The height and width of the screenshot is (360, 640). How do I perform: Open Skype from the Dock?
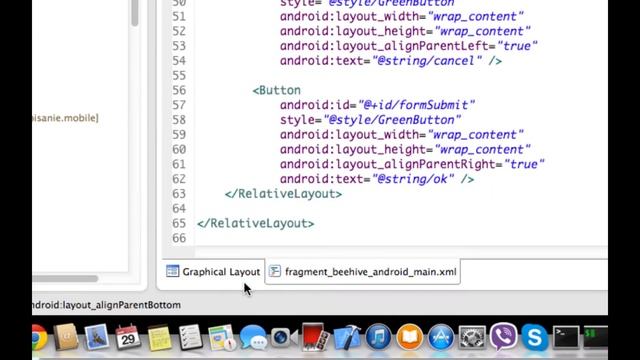click(534, 337)
